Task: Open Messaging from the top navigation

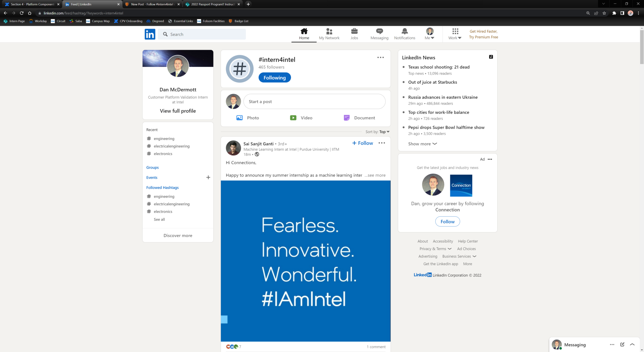Action: pos(379,34)
